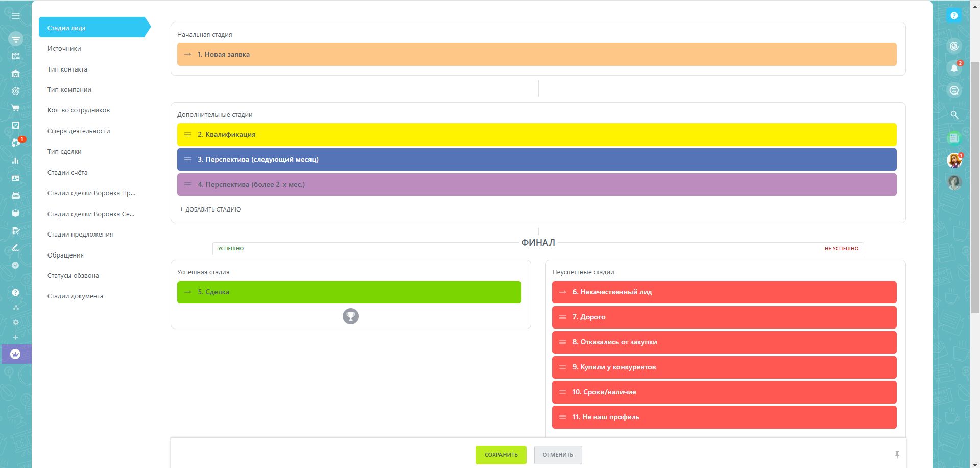Select the 9. Купили у конкурентов stage
Screen dimensions: 980x468
coord(724,367)
